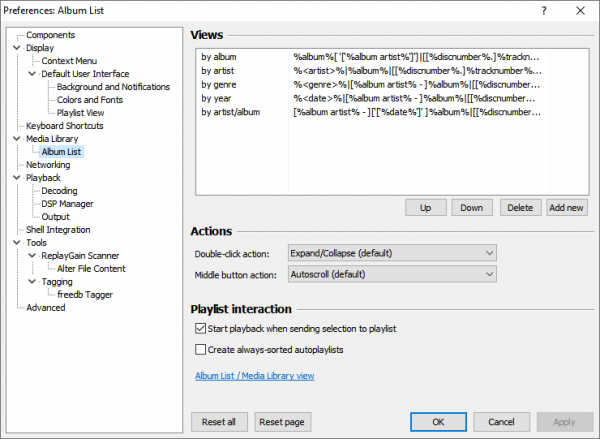Image resolution: width=600 pixels, height=439 pixels.
Task: Uncheck Start playback when sending selection
Action: click(201, 328)
